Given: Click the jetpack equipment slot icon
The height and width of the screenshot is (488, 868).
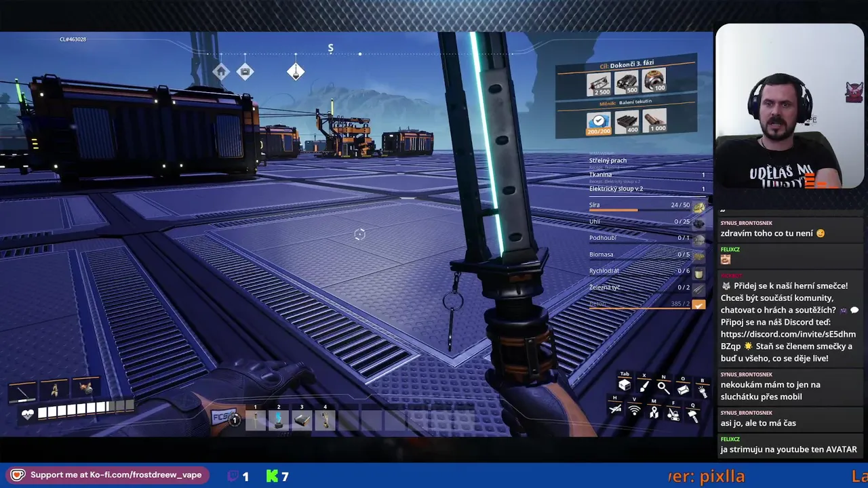Looking at the screenshot, I should tap(85, 388).
